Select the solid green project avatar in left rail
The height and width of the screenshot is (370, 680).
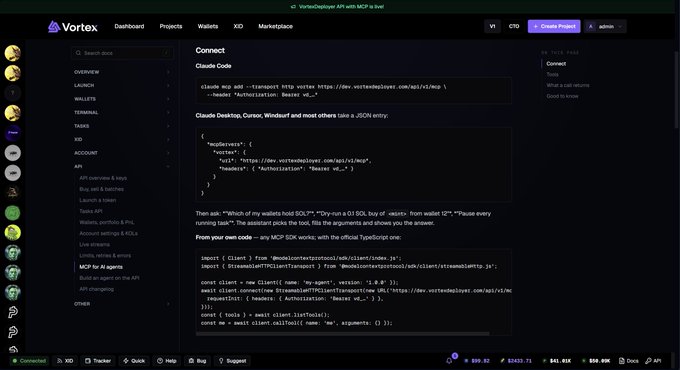[x=13, y=213]
